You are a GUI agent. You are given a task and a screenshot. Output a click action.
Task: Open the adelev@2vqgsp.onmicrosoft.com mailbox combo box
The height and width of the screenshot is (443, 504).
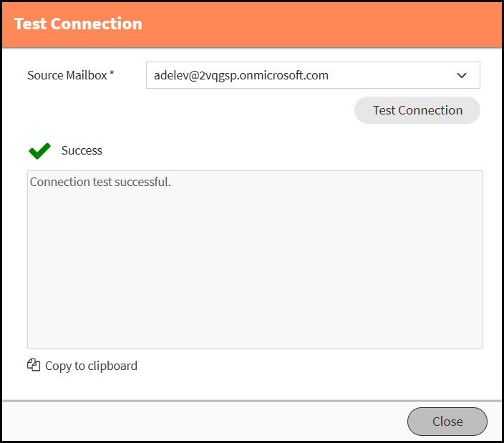(301, 75)
